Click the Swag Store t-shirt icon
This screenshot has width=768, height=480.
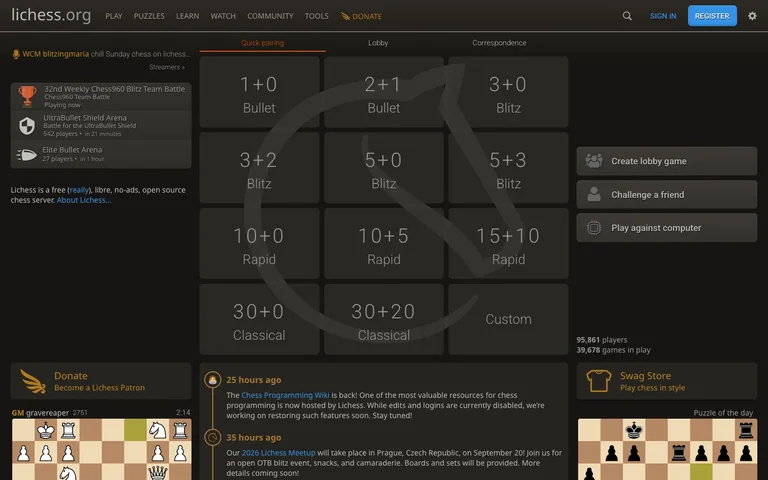[x=599, y=381]
